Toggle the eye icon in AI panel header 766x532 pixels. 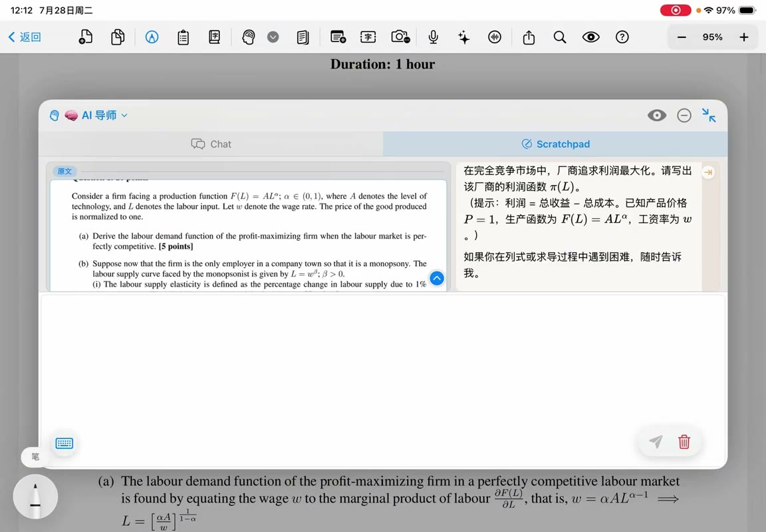(x=657, y=115)
